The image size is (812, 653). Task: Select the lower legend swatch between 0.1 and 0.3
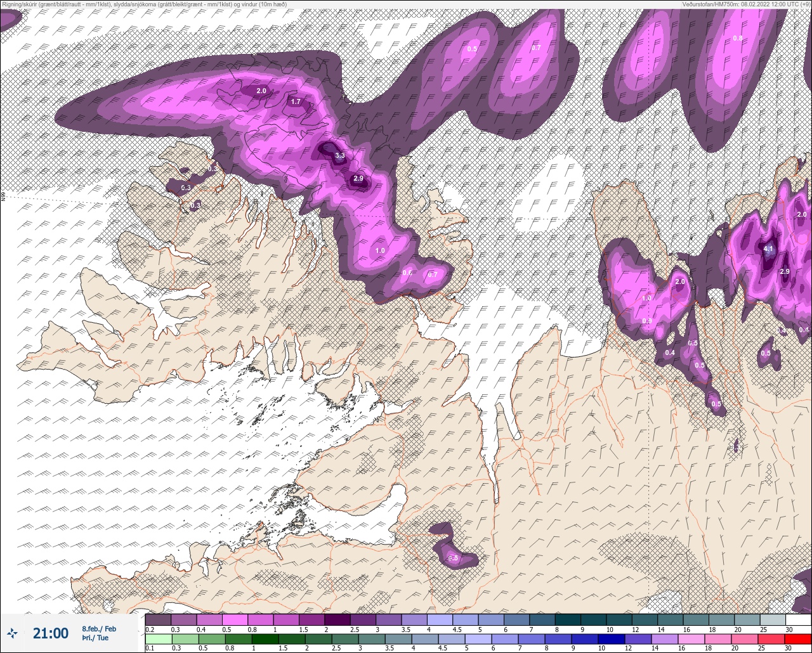(158, 639)
